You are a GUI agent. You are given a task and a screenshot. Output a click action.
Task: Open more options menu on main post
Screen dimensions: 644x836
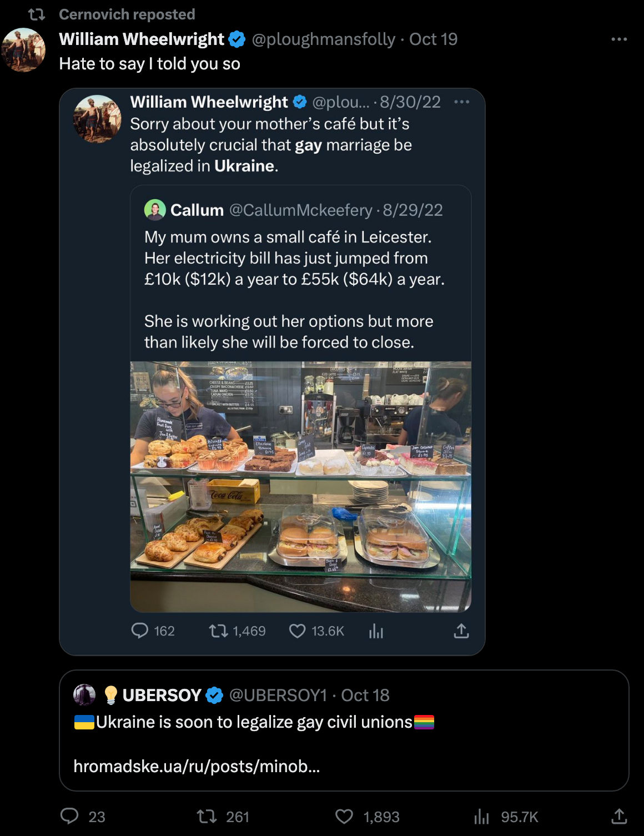[x=619, y=39]
